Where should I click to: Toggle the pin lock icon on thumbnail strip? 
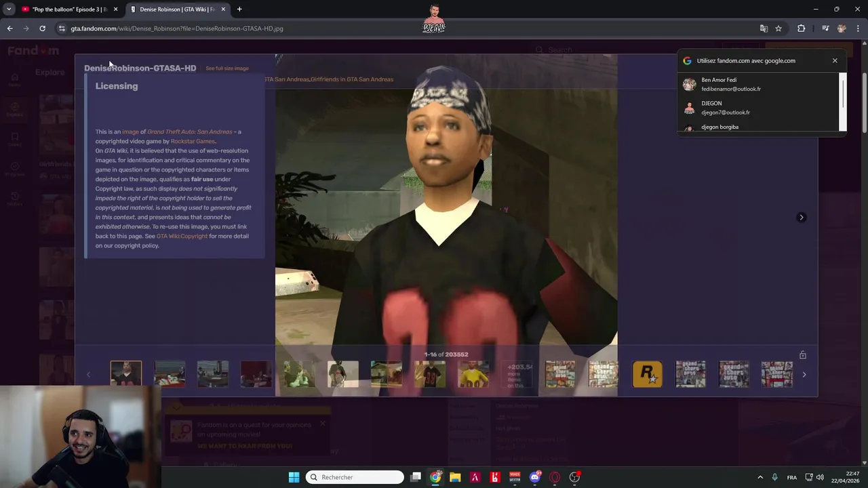[x=803, y=355]
